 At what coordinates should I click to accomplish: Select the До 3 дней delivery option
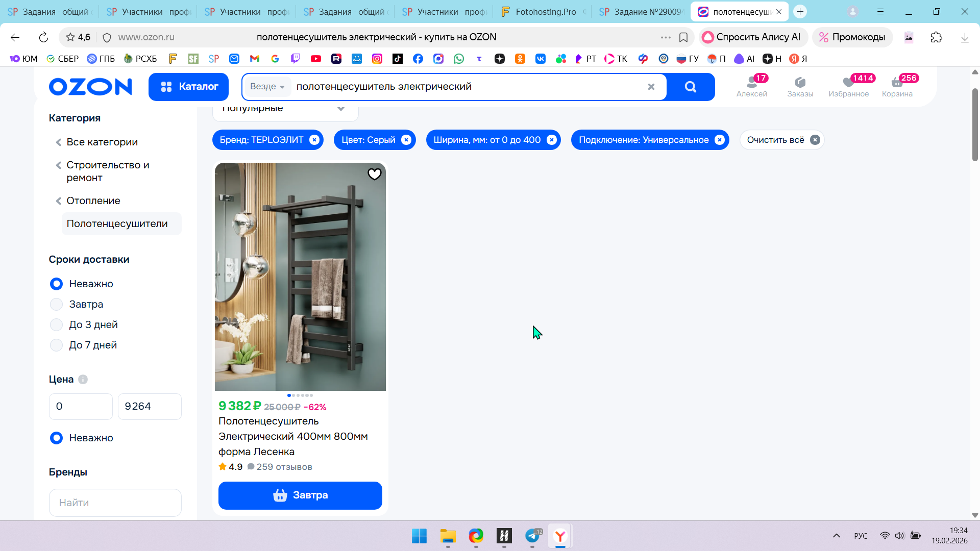coord(57,325)
